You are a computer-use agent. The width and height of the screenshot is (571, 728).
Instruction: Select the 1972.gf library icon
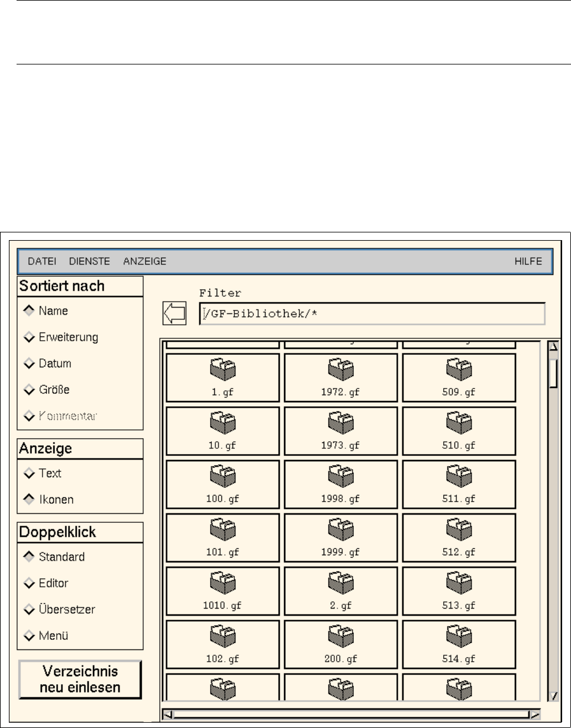click(341, 371)
